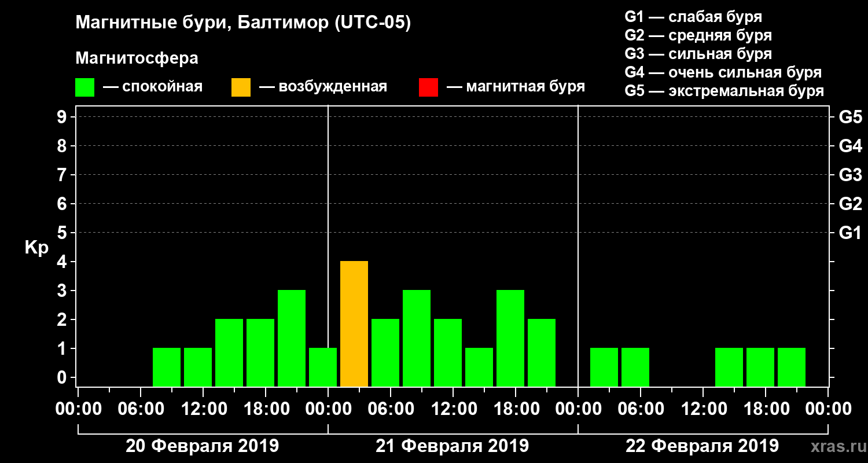Click the 'G2 — средняя буря' legend line
Viewport: 868px width, 463px height.
[698, 35]
